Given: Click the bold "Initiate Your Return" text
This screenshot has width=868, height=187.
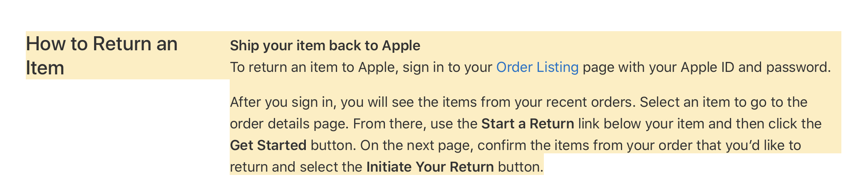Looking at the screenshot, I should tap(430, 167).
